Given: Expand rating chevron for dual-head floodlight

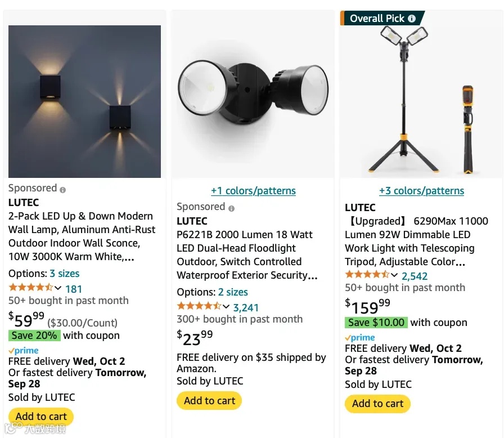Looking at the screenshot, I should point(226,306).
